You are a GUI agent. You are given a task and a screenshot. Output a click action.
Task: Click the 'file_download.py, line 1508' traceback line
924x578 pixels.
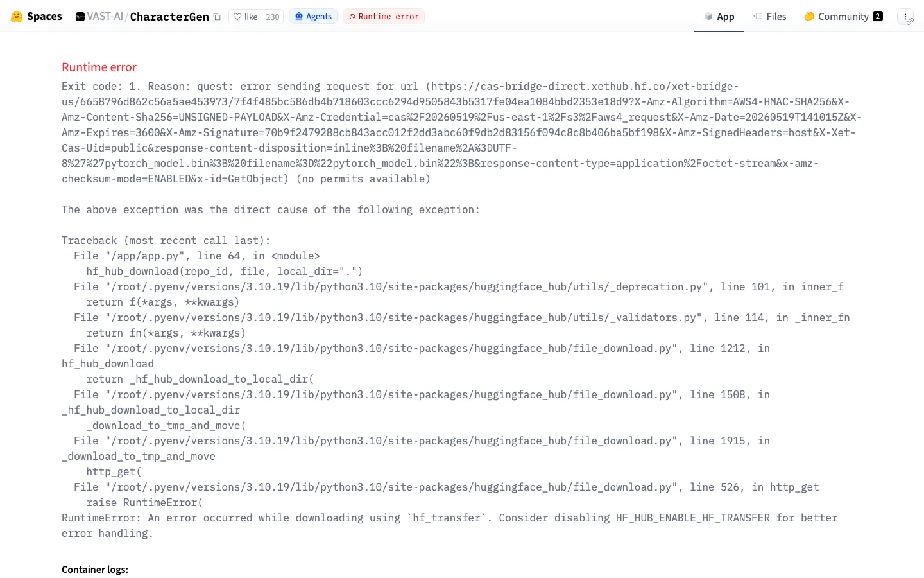pyautogui.click(x=422, y=394)
